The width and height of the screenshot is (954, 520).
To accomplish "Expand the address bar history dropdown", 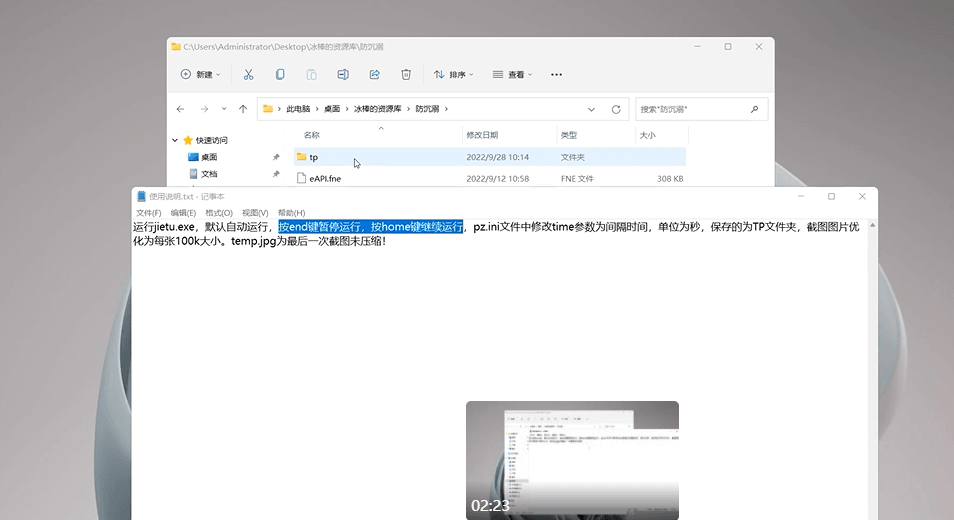I will tap(591, 109).
